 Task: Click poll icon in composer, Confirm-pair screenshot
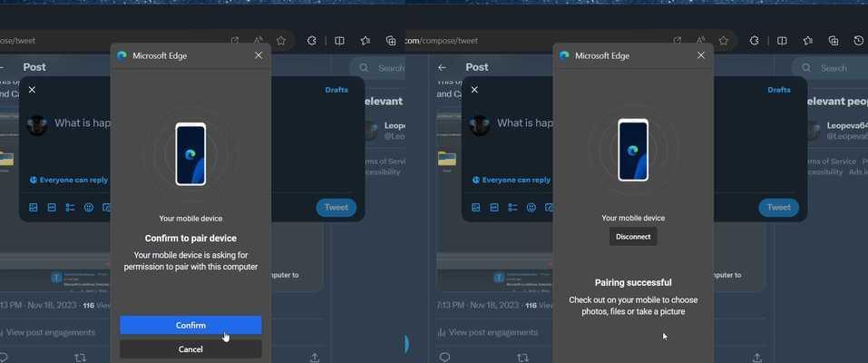[x=71, y=207]
